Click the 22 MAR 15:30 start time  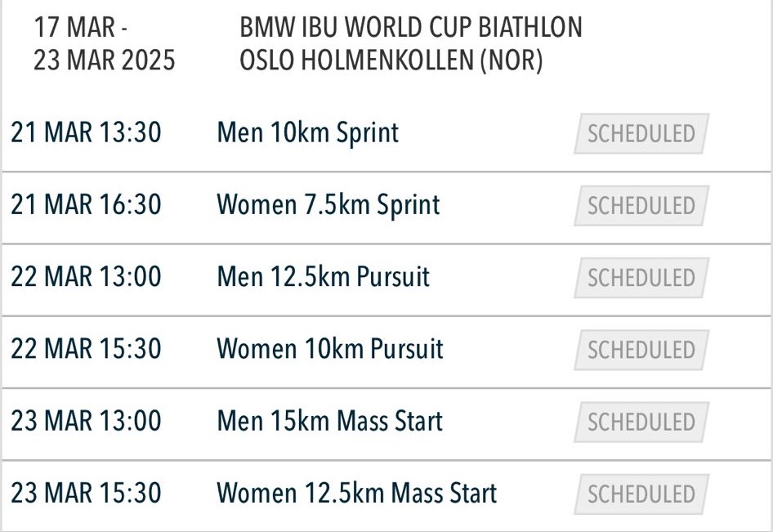click(86, 349)
